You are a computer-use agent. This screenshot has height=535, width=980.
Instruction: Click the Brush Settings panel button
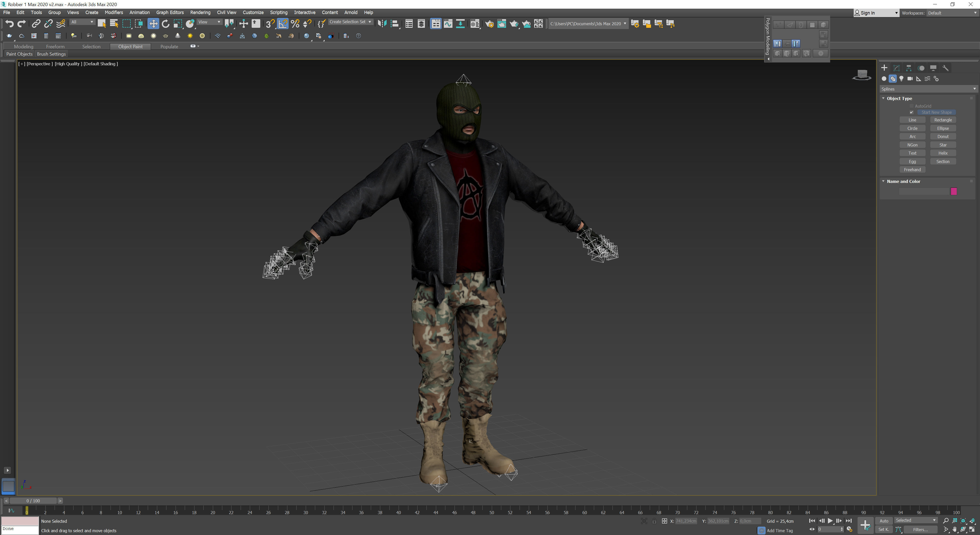51,54
